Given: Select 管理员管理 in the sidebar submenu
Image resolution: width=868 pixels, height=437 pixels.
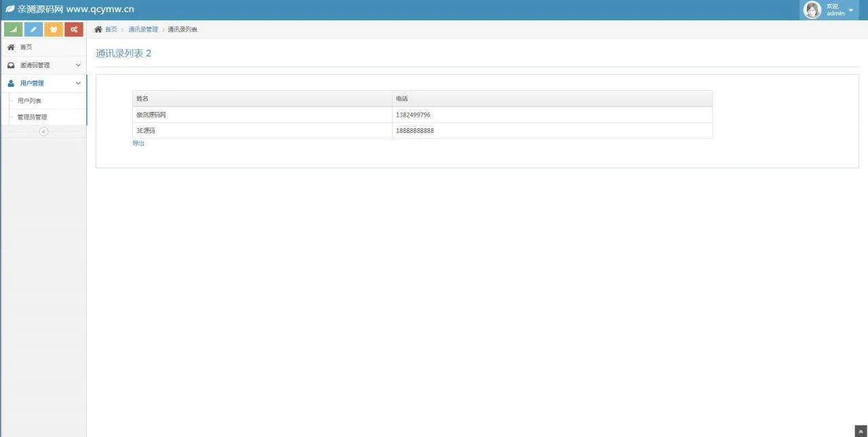Looking at the screenshot, I should (33, 117).
